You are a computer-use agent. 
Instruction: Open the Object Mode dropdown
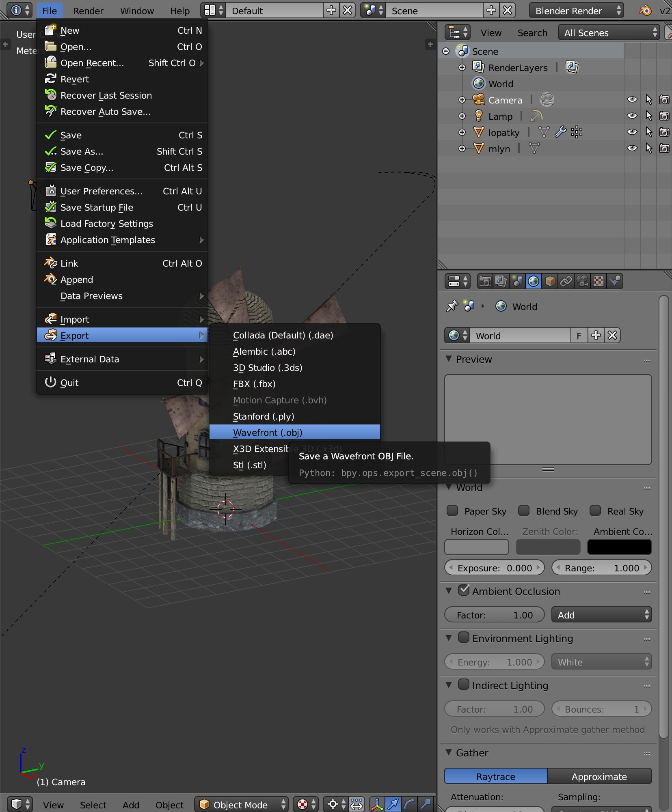(242, 804)
